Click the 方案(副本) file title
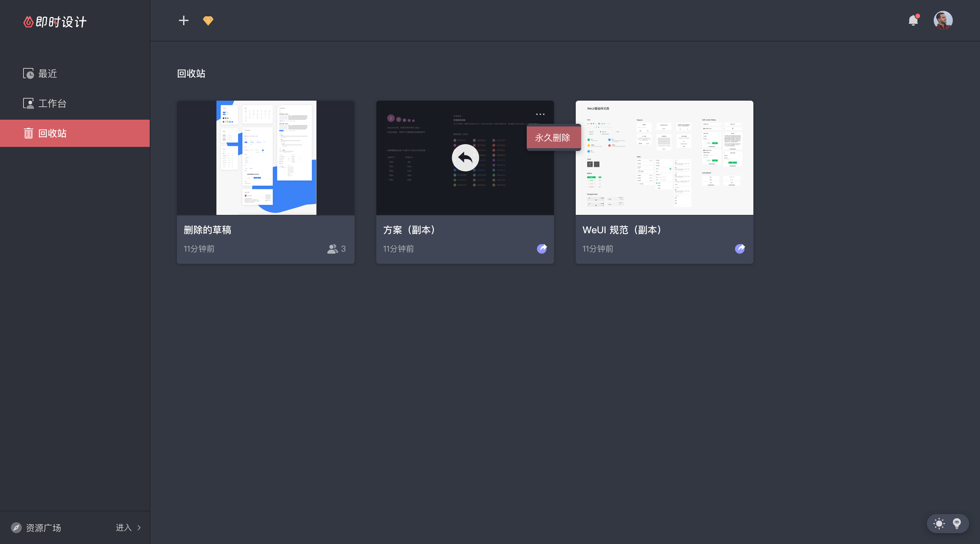 coord(410,230)
